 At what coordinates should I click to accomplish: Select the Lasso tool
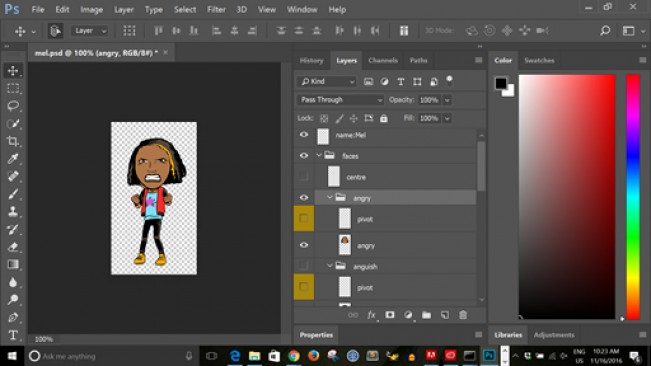click(13, 106)
